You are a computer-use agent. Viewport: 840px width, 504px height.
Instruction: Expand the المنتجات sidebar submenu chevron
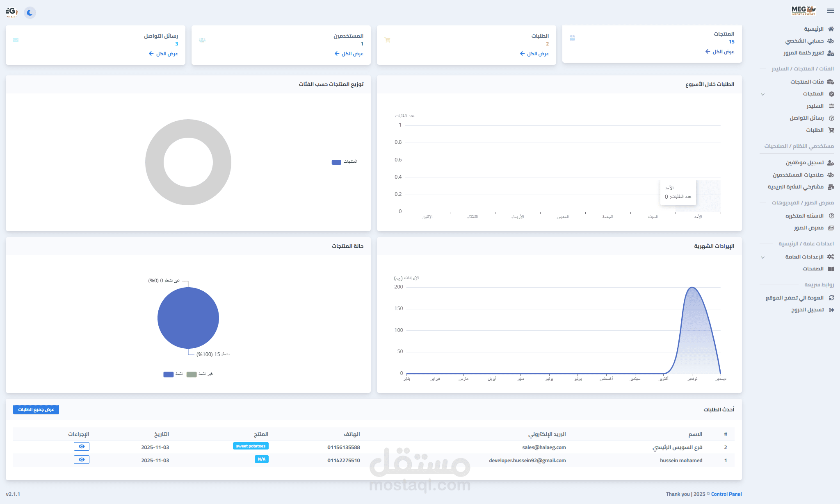[763, 94]
